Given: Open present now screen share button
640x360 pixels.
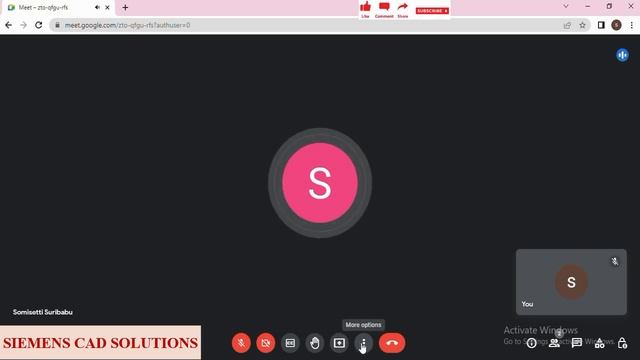Looking at the screenshot, I should click(339, 343).
